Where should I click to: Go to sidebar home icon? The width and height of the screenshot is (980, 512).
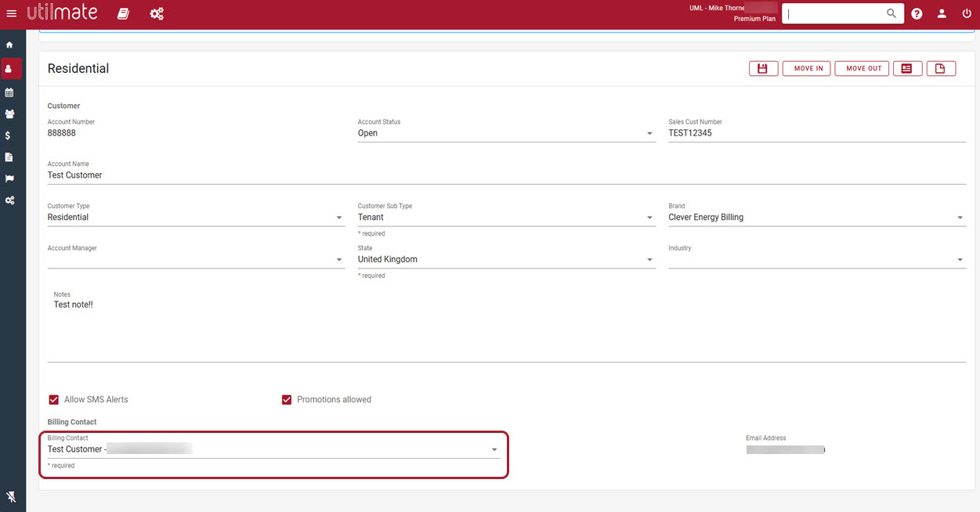(9, 45)
